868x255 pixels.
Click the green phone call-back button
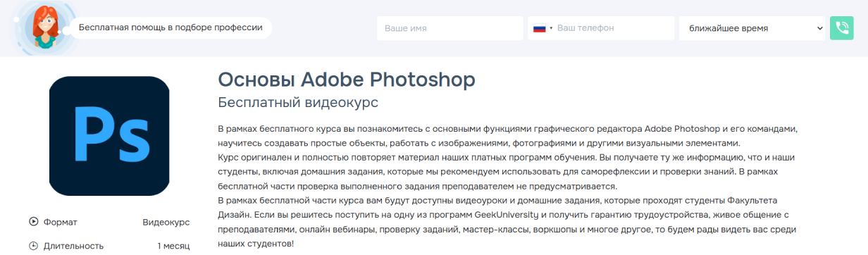(841, 28)
